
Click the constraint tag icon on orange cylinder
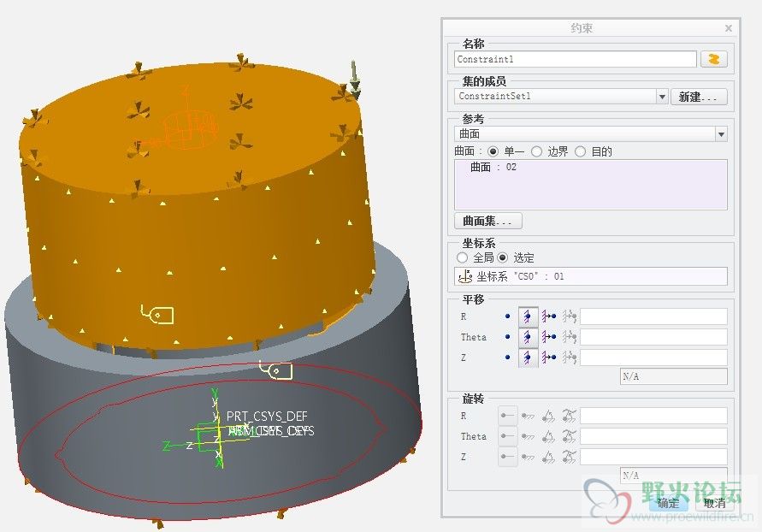[x=157, y=315]
